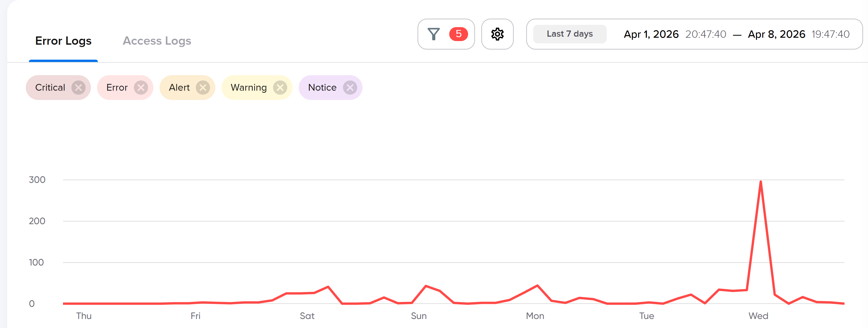
Task: Click the red filter count badge
Action: pos(458,34)
